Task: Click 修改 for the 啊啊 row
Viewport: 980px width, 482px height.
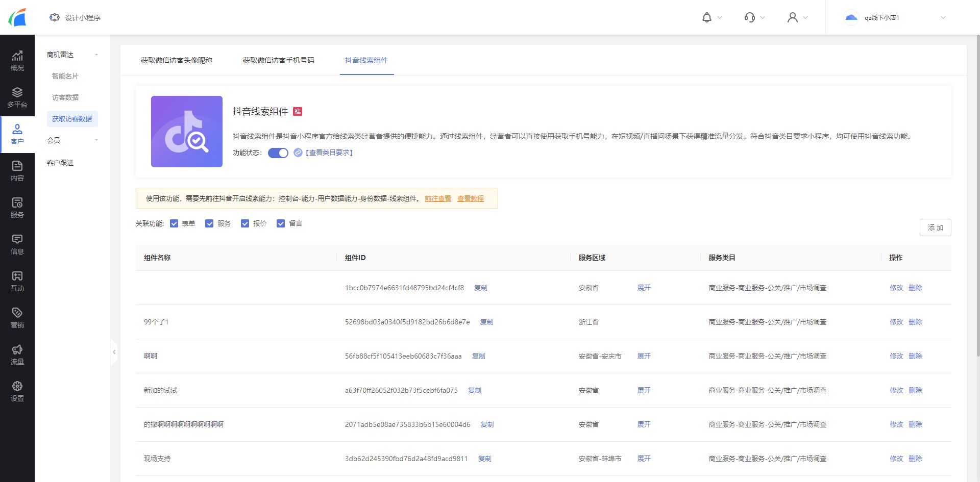Action: tap(896, 356)
